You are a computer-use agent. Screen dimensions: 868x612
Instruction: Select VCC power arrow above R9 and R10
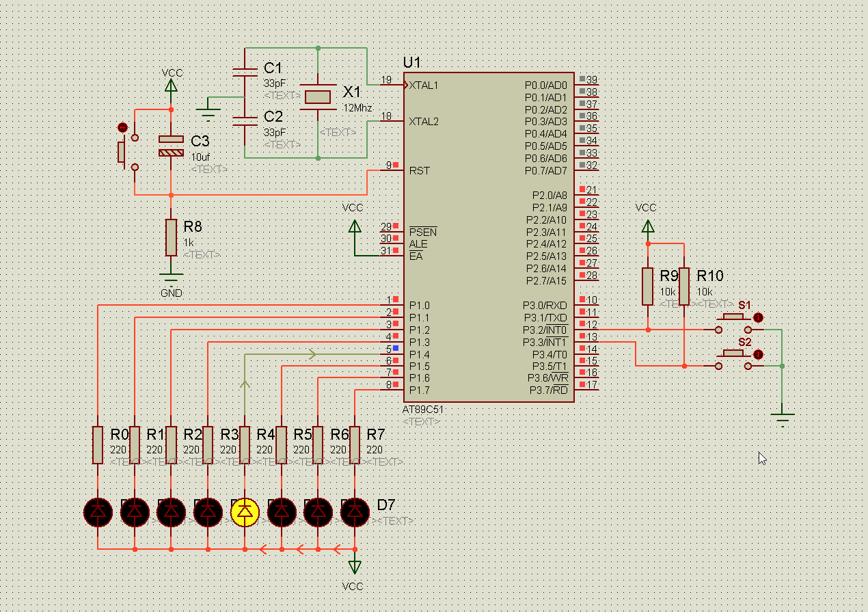(x=648, y=226)
